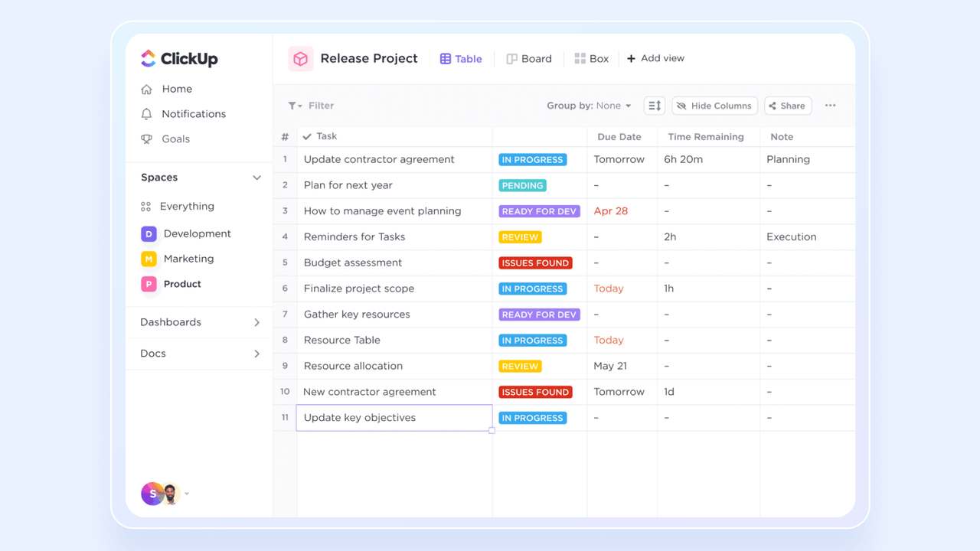
Task: Click the Apr 28 due date
Action: click(611, 211)
